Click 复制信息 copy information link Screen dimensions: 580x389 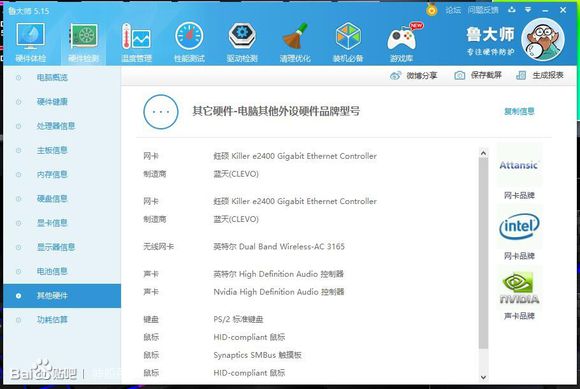(519, 111)
